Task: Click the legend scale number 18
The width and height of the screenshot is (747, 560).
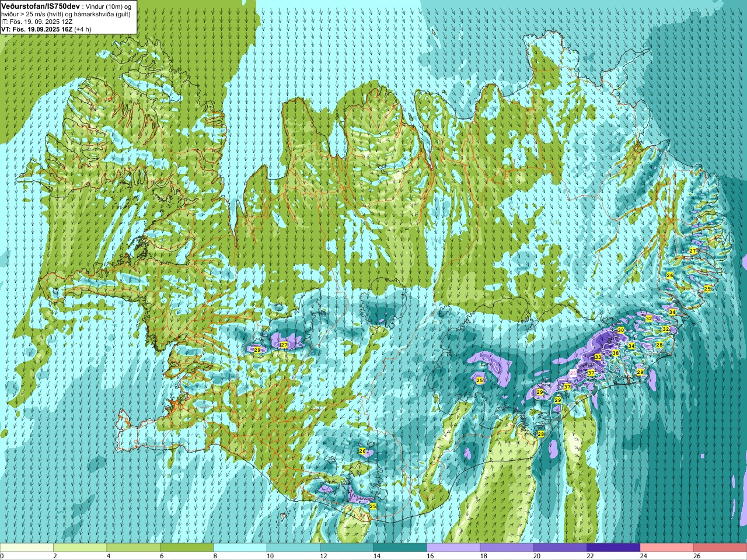Action: point(483,556)
